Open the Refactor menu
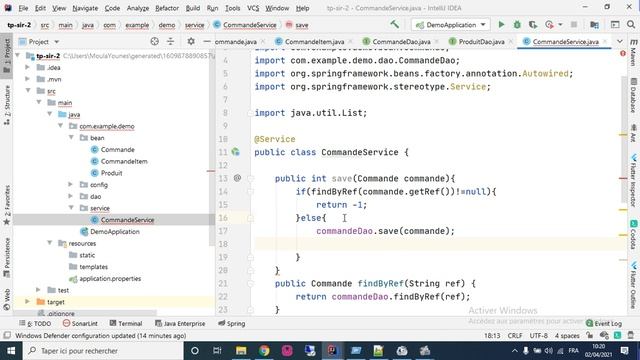The height and width of the screenshot is (360, 640). tap(167, 8)
